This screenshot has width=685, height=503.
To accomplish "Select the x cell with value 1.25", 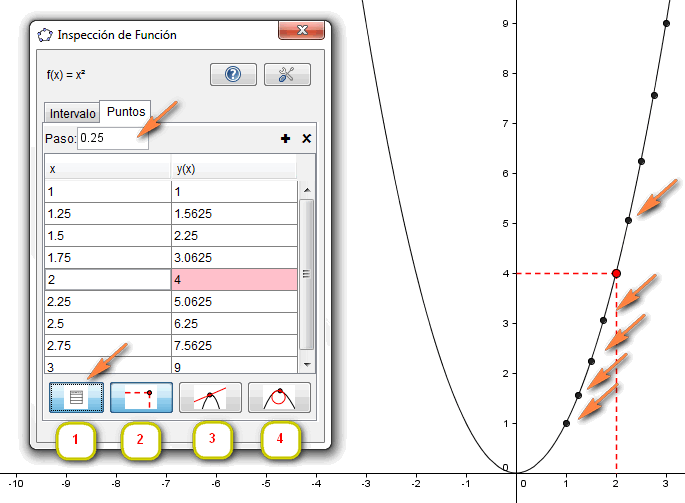I will (108, 214).
